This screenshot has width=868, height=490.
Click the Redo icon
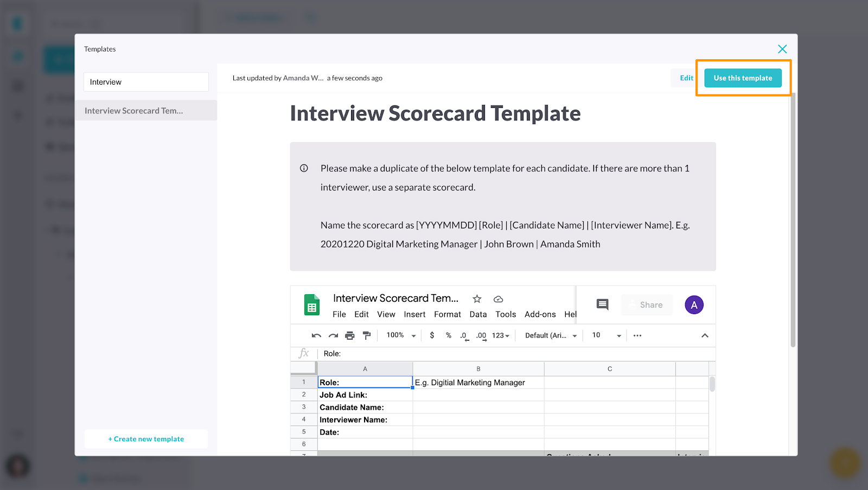(333, 335)
